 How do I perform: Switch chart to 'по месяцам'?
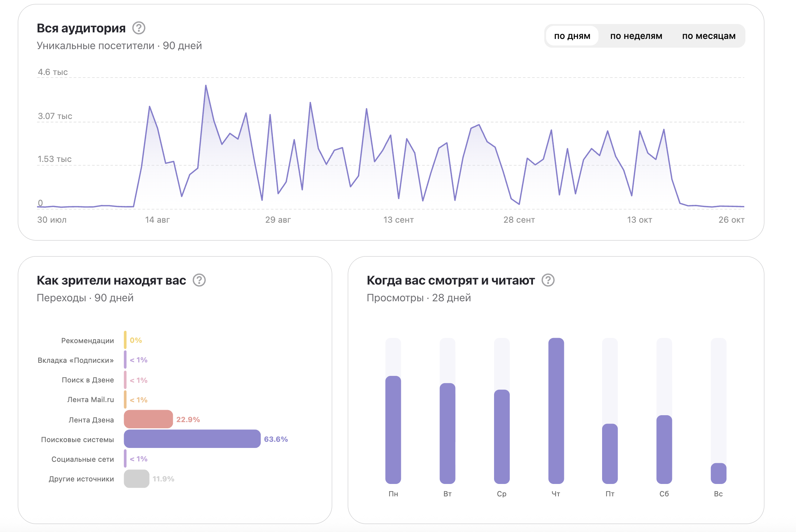point(708,36)
